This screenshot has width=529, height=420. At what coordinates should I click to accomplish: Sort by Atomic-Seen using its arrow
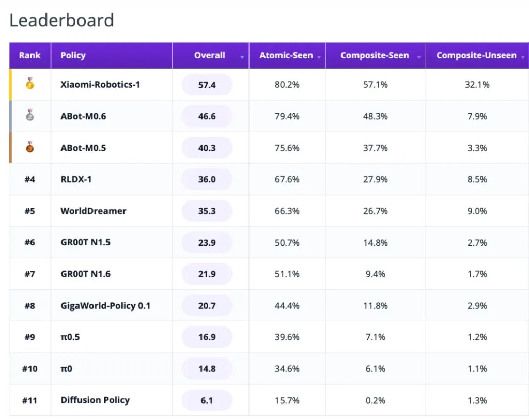point(319,57)
